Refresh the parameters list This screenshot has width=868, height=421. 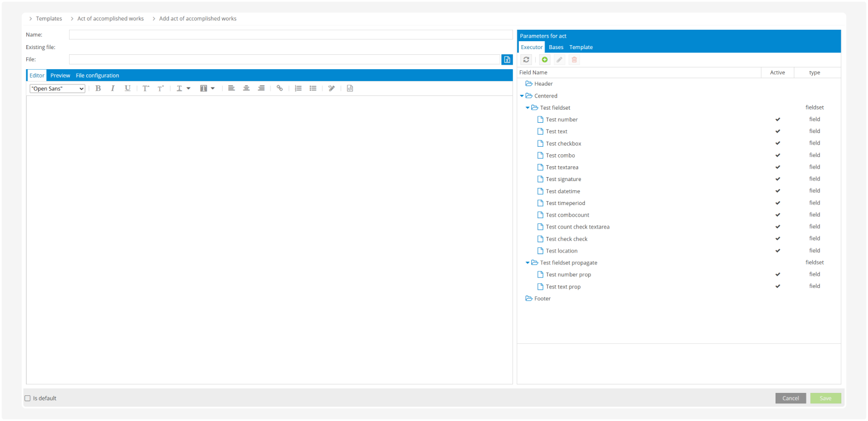click(526, 59)
